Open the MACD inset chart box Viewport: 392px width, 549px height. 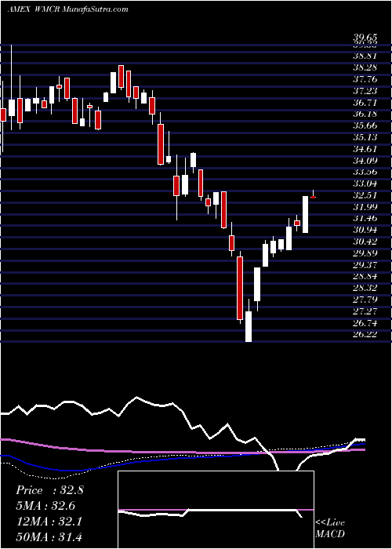pyautogui.click(x=216, y=510)
